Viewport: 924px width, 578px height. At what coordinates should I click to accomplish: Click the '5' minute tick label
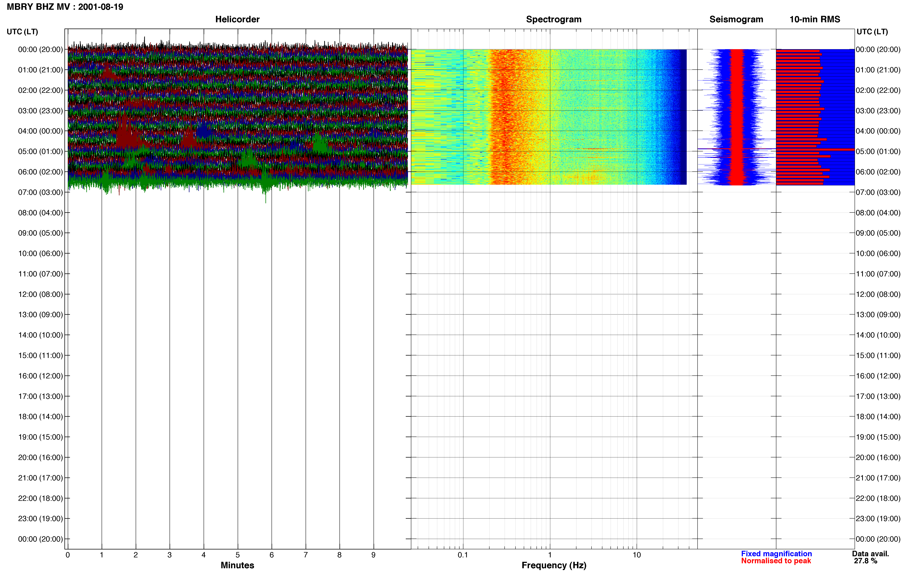(x=238, y=555)
